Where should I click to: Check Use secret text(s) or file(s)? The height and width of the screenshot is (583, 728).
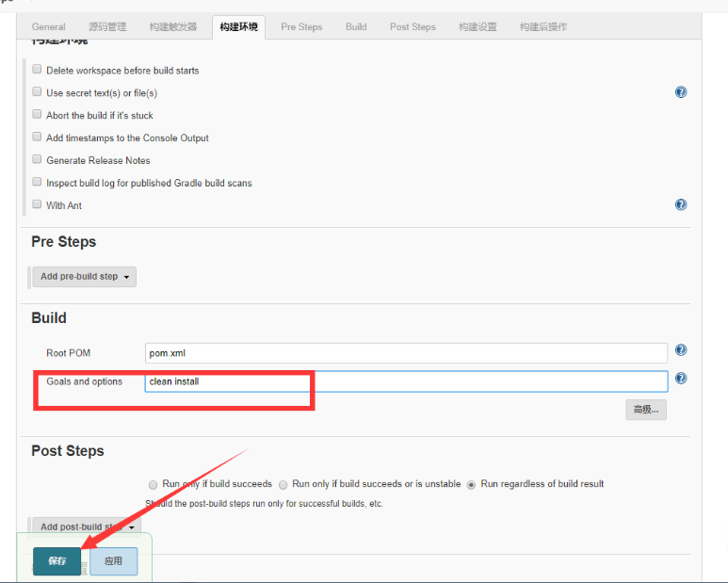[x=37, y=91]
